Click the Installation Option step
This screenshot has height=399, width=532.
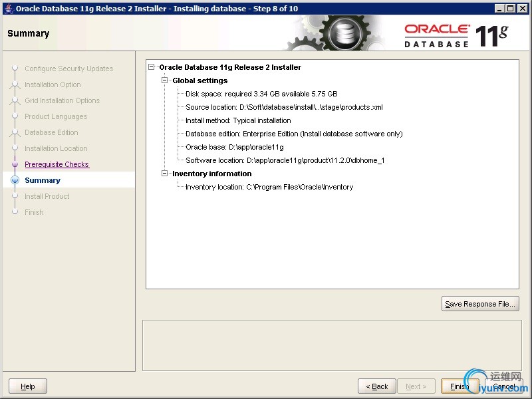[53, 84]
